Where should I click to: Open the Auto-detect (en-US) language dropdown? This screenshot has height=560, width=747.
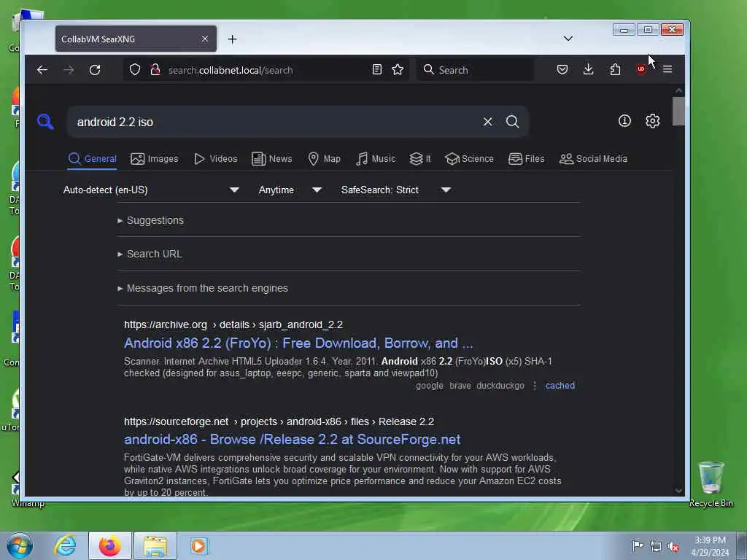[x=151, y=190]
